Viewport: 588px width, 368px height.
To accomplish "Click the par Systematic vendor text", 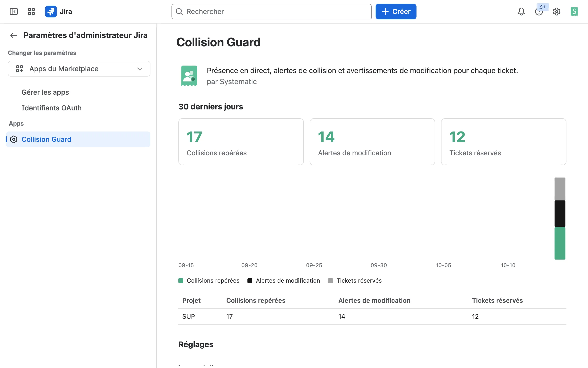I will pyautogui.click(x=232, y=82).
